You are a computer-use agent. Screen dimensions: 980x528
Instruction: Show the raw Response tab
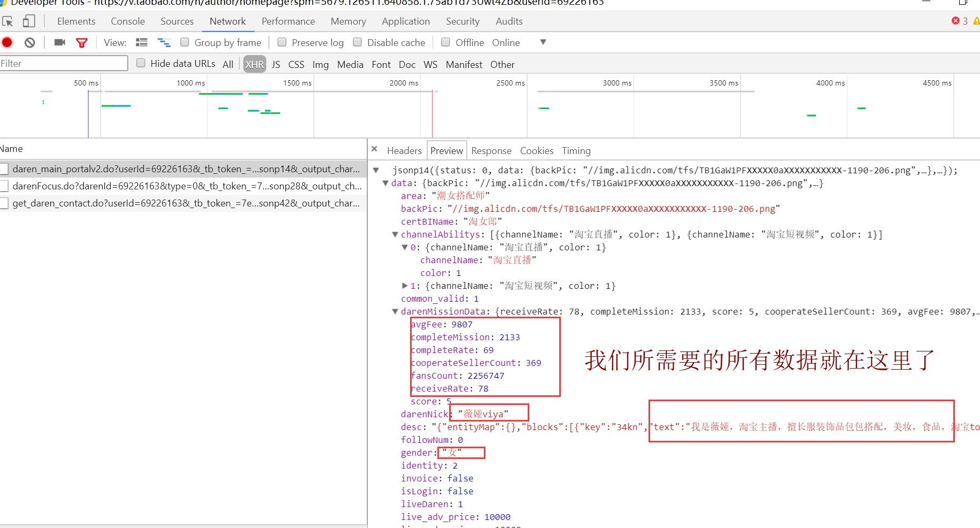click(491, 151)
